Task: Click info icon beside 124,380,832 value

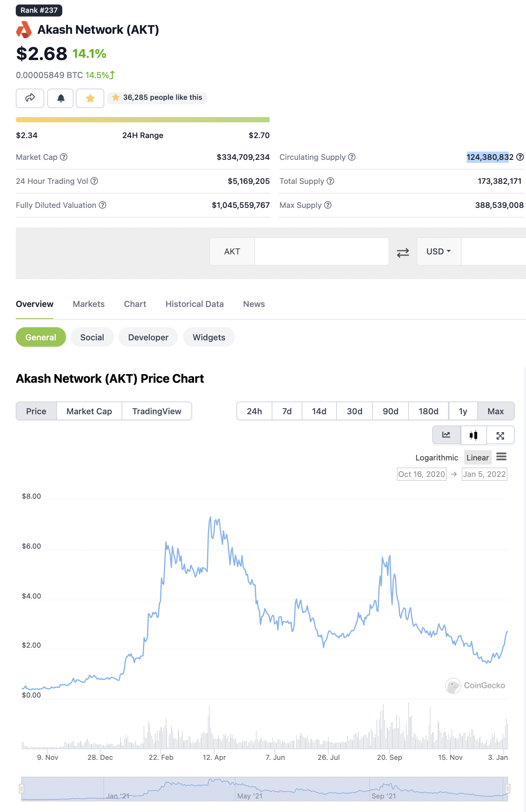Action: pos(520,157)
